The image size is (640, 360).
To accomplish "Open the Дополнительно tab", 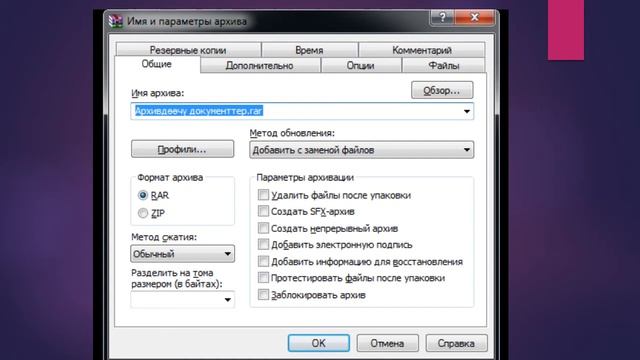I will click(260, 65).
